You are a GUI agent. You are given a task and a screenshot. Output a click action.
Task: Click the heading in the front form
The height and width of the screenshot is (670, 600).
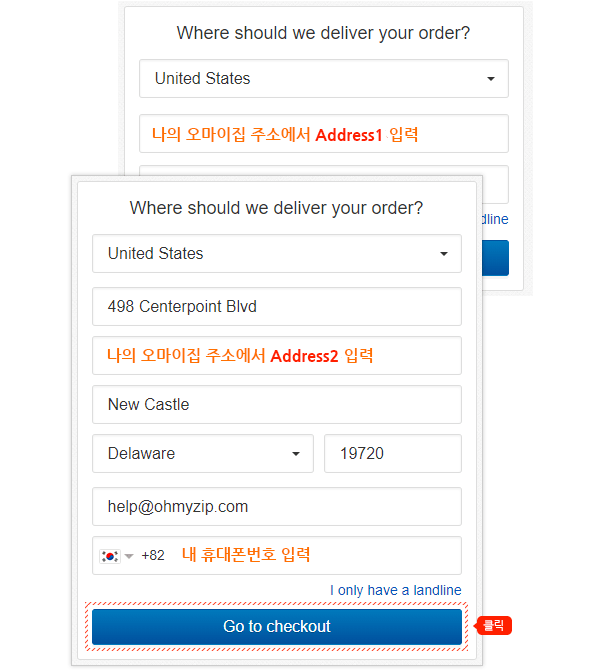(x=276, y=208)
